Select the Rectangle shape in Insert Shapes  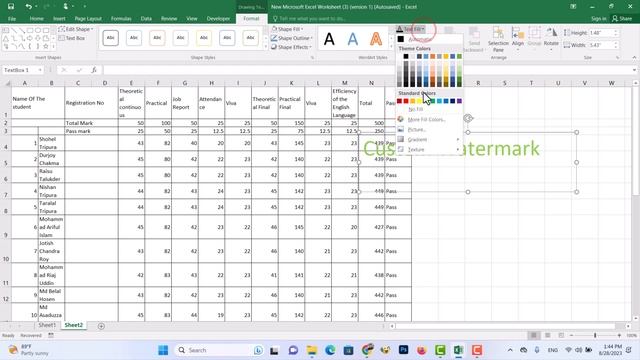click(30, 30)
